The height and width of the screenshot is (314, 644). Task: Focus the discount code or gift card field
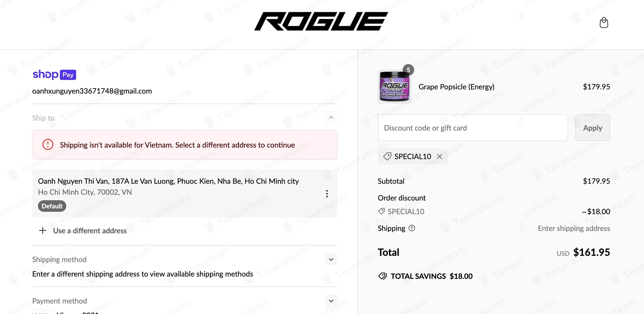click(x=473, y=128)
